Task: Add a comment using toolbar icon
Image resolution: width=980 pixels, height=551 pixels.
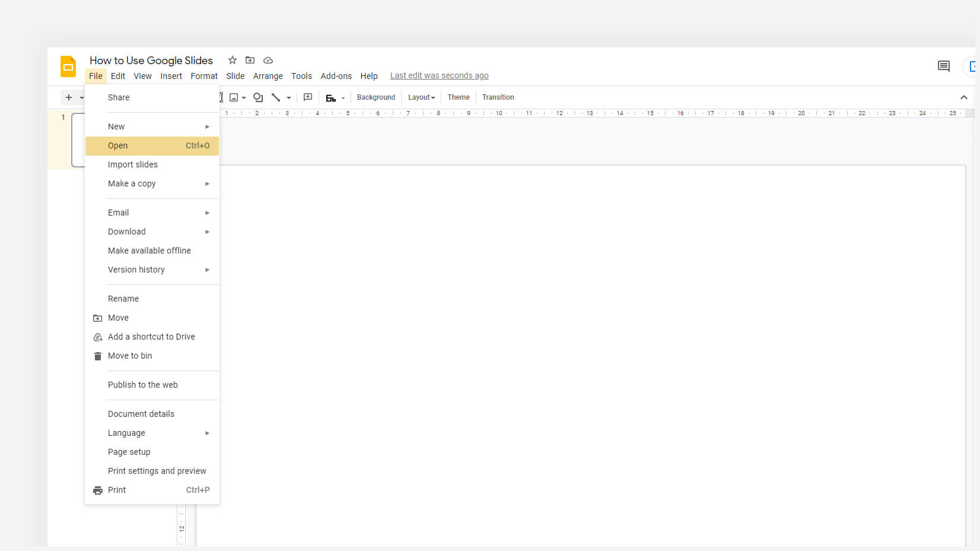Action: tap(308, 97)
